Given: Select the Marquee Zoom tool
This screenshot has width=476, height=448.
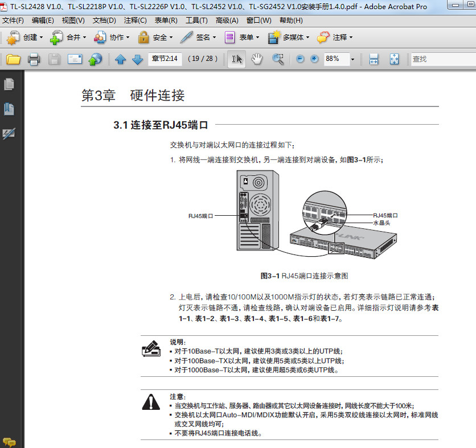Looking at the screenshot, I should click(278, 59).
